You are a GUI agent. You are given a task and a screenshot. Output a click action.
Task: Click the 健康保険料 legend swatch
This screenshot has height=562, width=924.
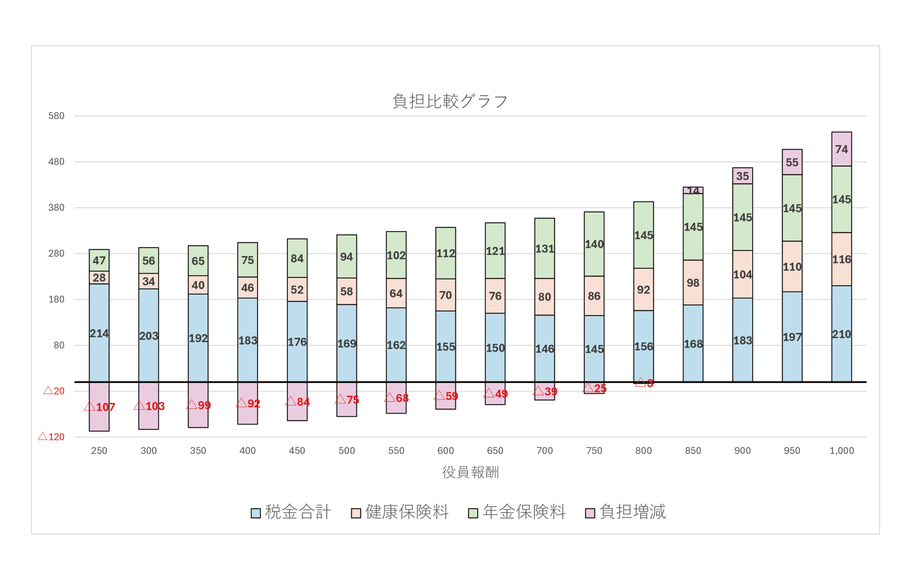point(356,513)
